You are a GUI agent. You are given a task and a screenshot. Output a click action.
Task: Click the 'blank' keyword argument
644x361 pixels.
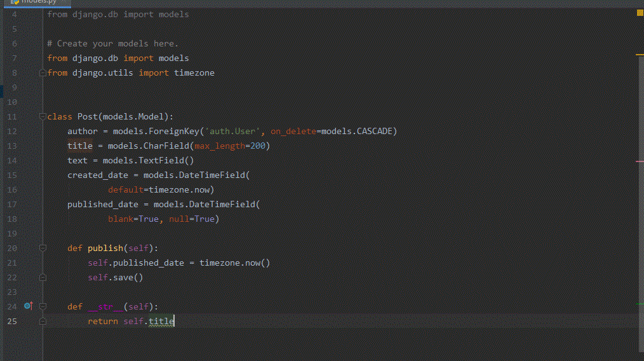coord(121,219)
